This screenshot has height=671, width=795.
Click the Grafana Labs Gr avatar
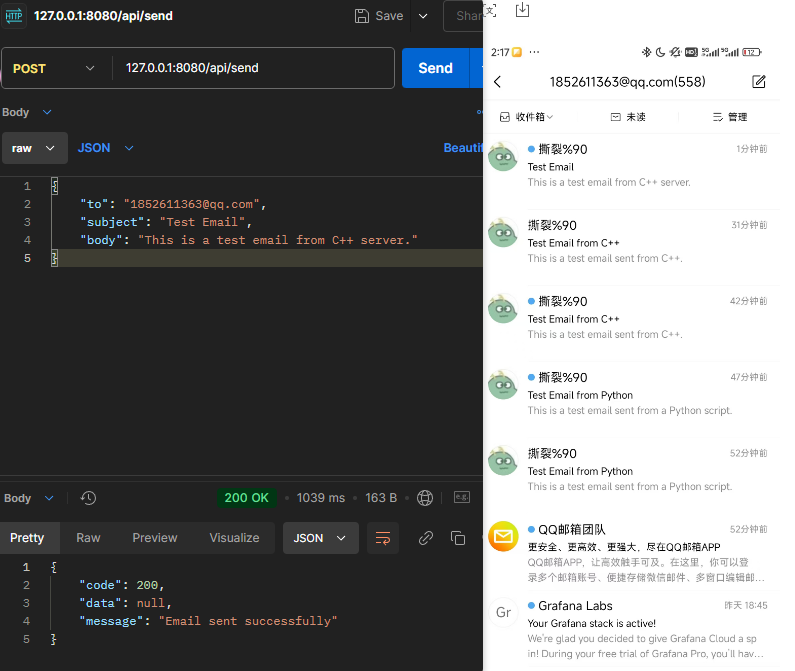pos(503,612)
